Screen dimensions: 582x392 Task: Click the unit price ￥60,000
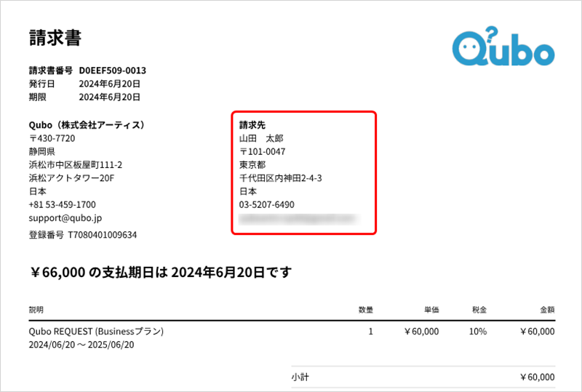pos(421,332)
